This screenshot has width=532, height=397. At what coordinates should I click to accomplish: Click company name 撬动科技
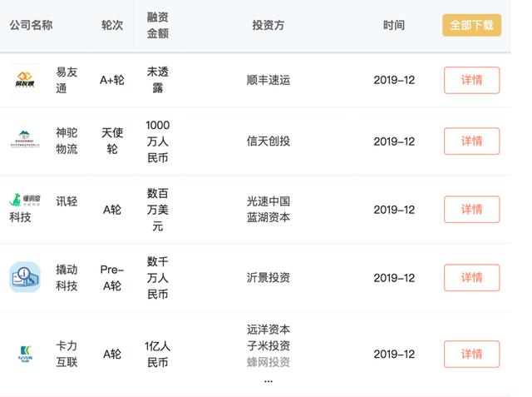66,278
